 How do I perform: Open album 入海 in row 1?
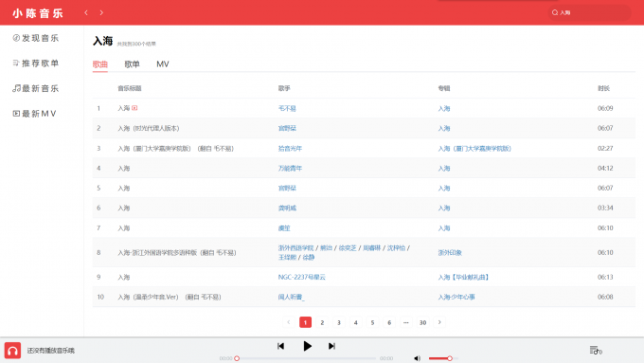[444, 109]
